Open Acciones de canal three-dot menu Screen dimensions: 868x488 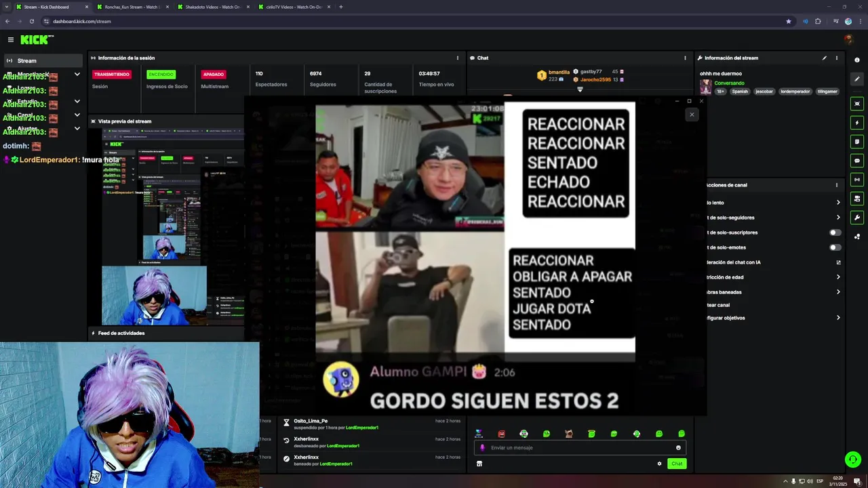click(836, 185)
